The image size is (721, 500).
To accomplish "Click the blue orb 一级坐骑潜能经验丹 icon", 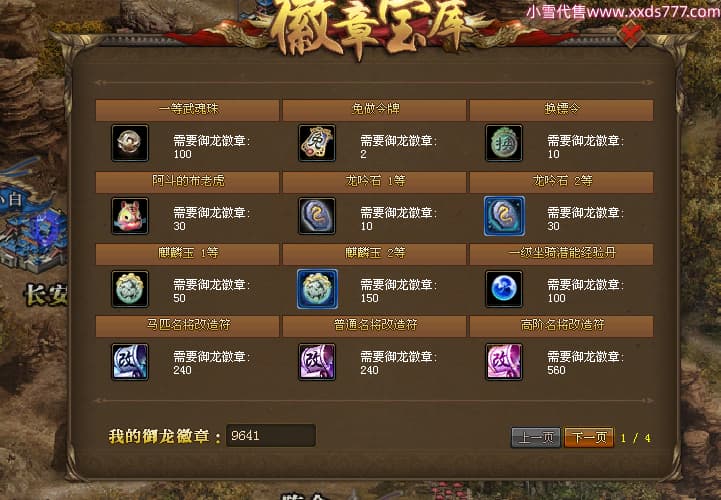I will point(504,288).
